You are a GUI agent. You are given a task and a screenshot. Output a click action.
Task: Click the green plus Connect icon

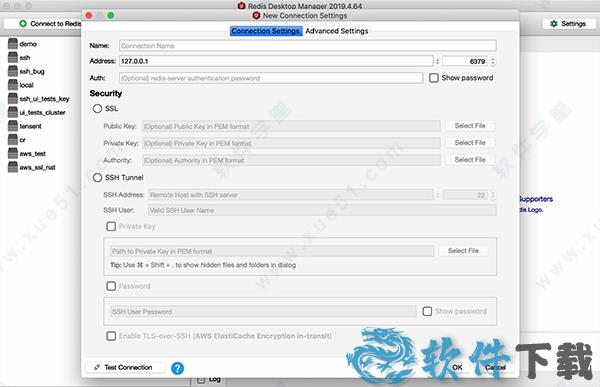coord(23,24)
